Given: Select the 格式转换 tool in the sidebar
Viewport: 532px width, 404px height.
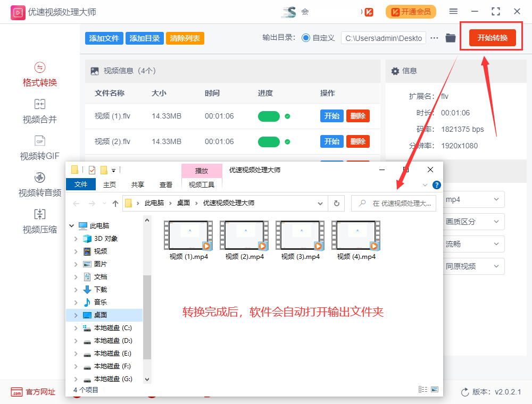Looking at the screenshot, I should (39, 74).
